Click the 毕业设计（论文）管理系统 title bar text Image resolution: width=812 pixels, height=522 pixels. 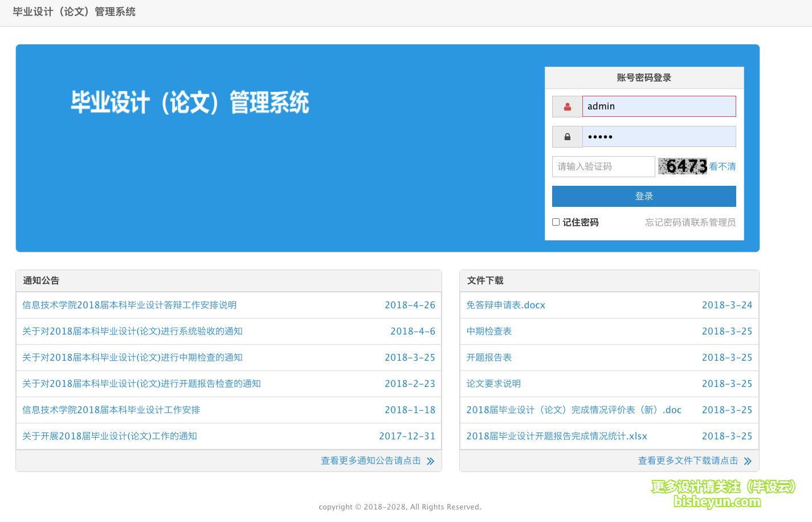pos(74,11)
